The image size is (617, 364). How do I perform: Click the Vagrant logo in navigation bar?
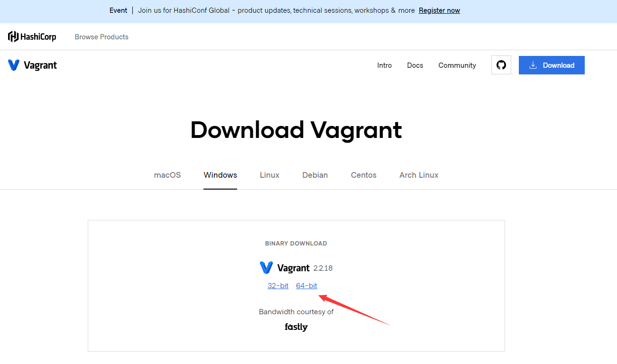pyautogui.click(x=32, y=65)
